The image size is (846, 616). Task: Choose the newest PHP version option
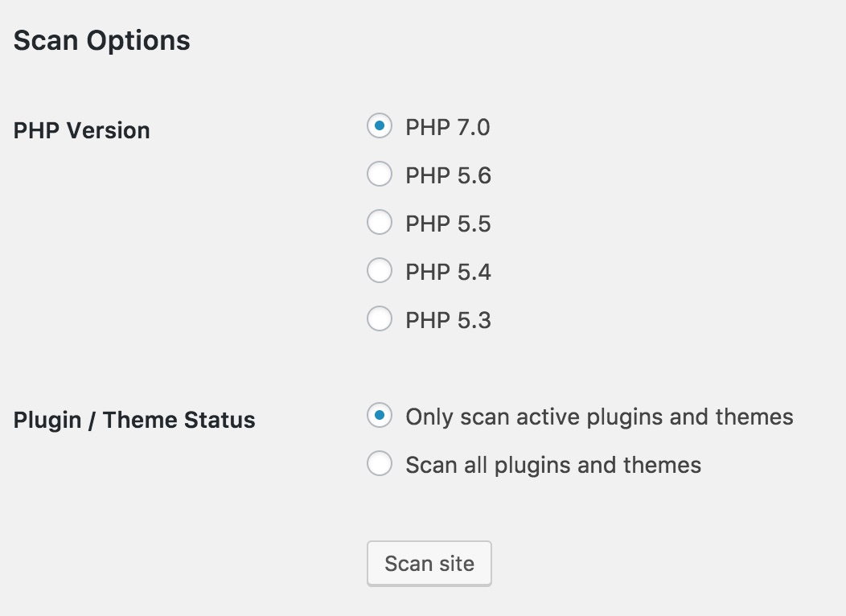tap(379, 126)
